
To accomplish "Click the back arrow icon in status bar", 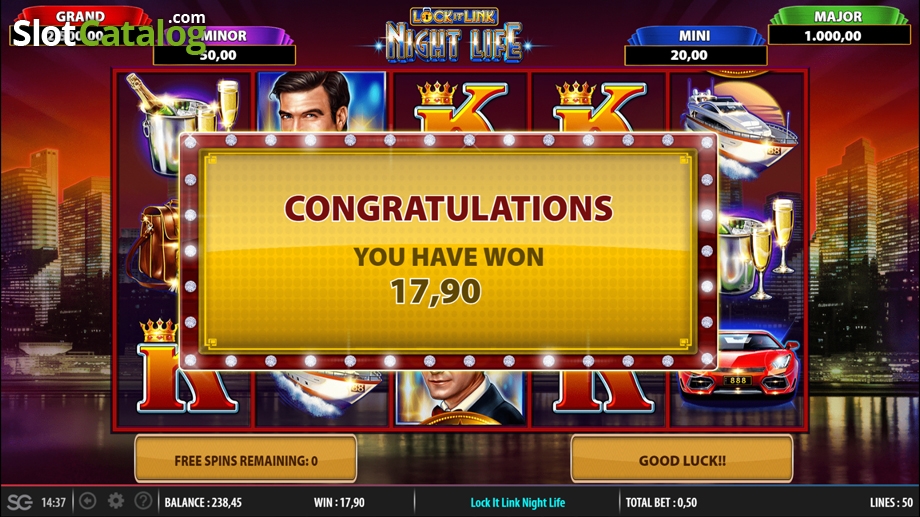I will point(88,501).
